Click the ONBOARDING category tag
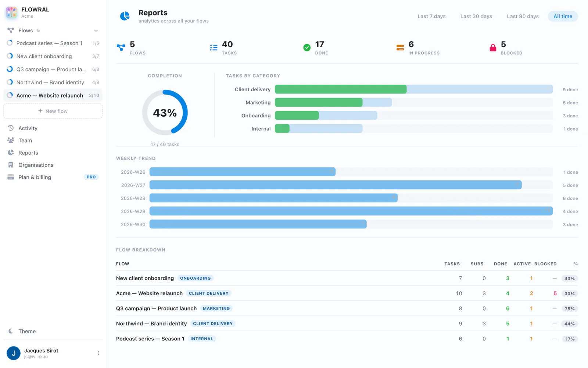Image resolution: width=588 pixels, height=368 pixels. [x=195, y=278]
